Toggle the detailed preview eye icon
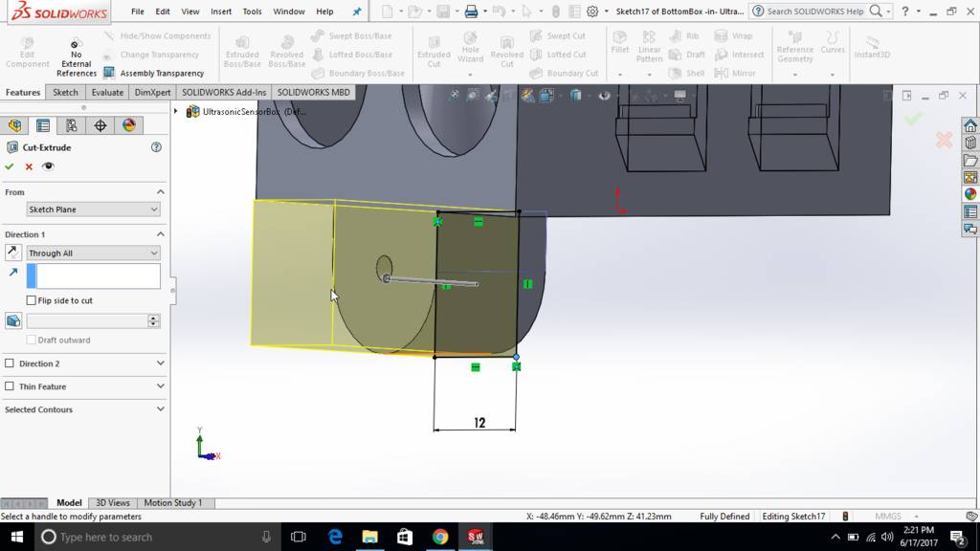Viewport: 980px width, 551px height. tap(48, 166)
